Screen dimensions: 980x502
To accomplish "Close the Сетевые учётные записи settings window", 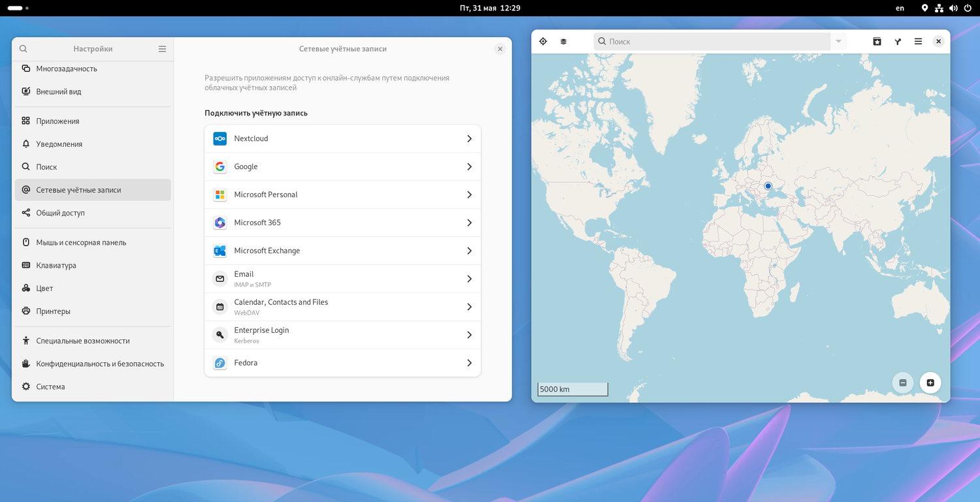I will [500, 49].
